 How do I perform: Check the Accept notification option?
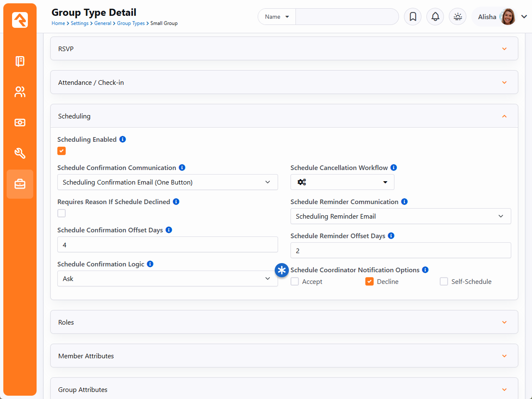click(295, 281)
